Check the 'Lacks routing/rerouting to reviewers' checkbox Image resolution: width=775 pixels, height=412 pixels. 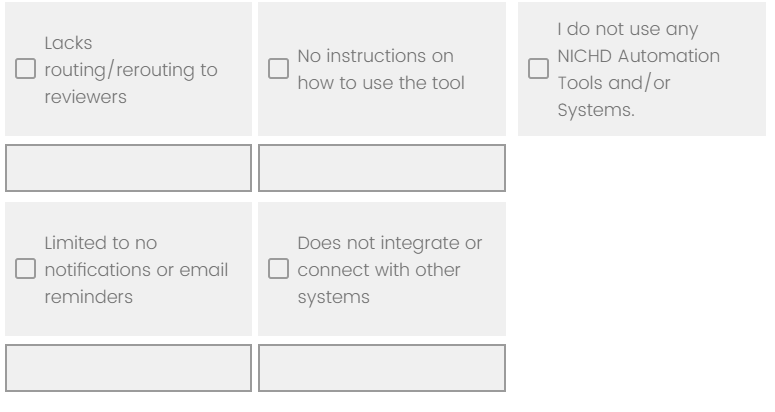[x=27, y=71]
